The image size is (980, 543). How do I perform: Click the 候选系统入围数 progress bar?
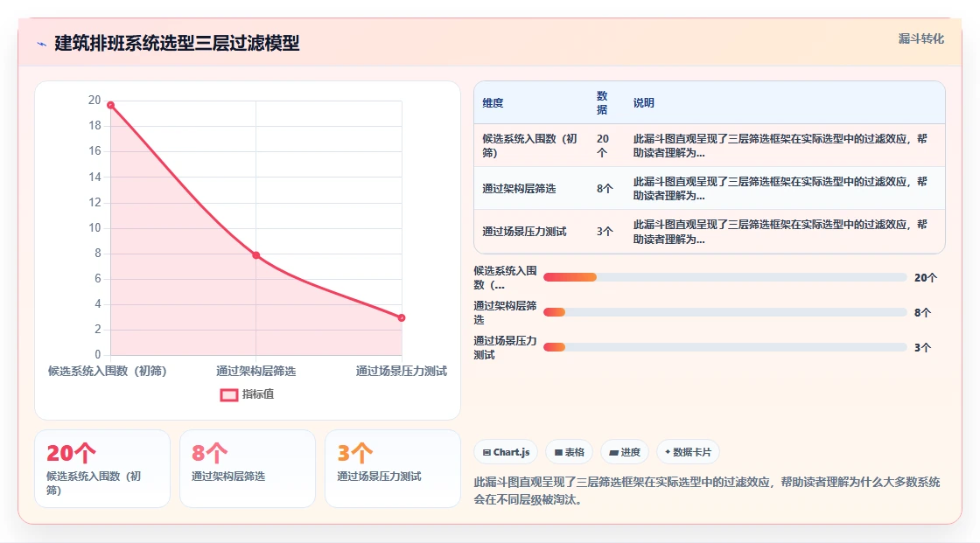point(725,277)
